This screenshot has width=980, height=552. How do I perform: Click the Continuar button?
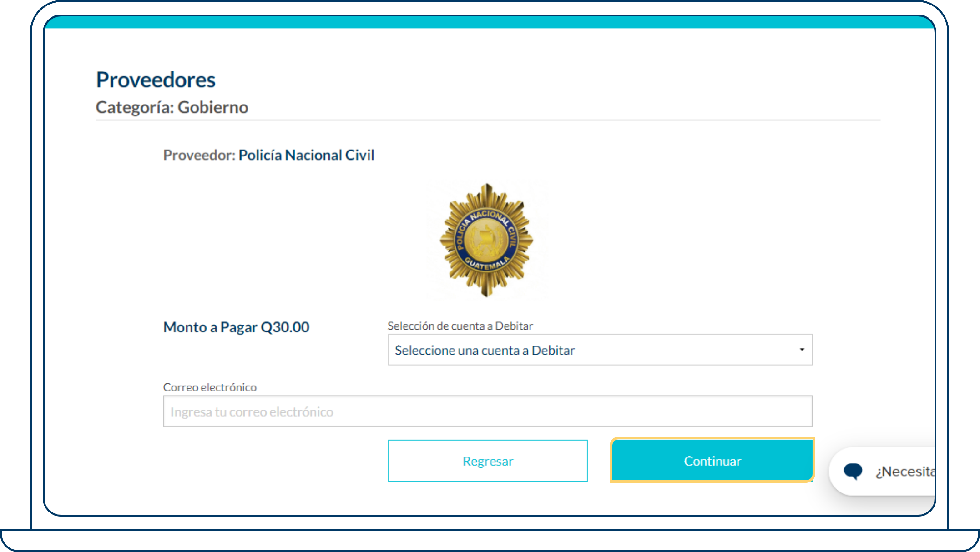712,460
